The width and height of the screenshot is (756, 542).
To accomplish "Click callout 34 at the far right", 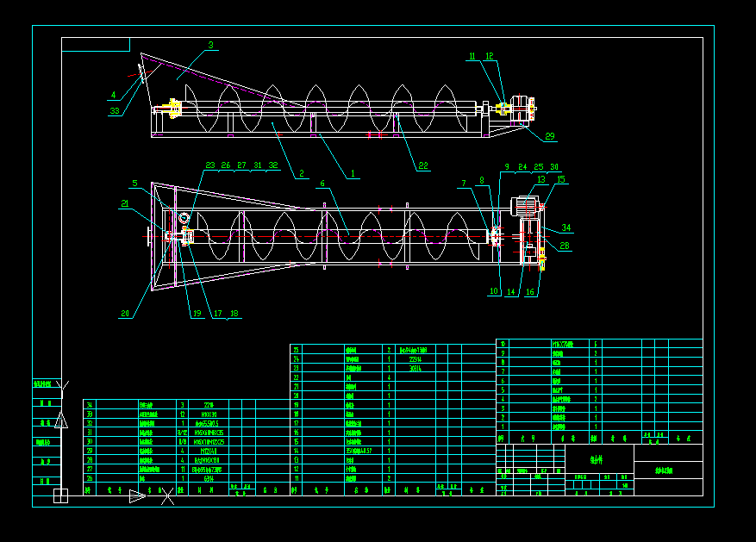I will pyautogui.click(x=566, y=227).
